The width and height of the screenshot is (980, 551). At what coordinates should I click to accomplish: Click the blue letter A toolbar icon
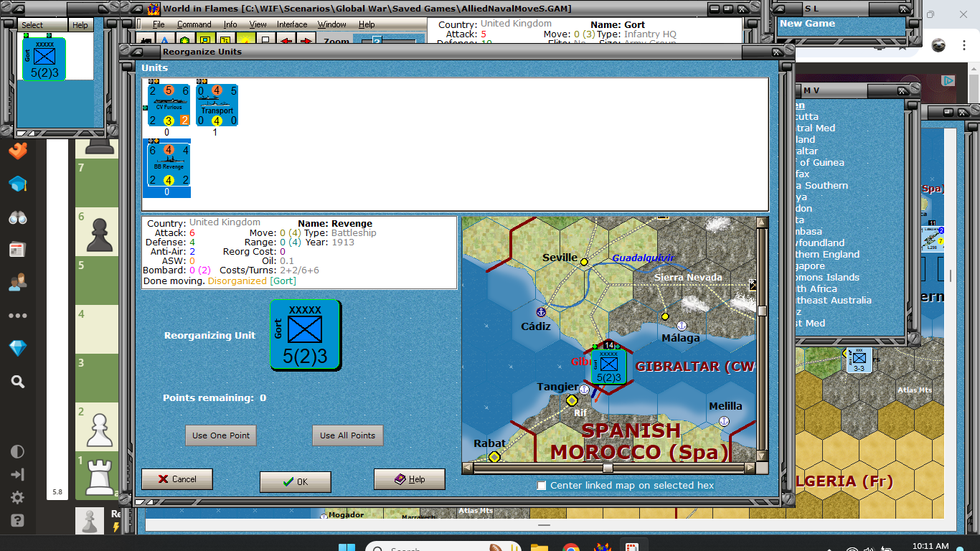[x=164, y=41]
